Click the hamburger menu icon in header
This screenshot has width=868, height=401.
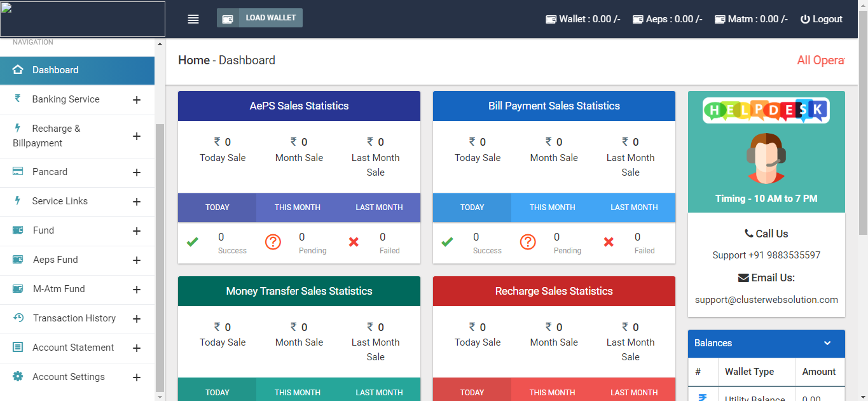click(x=193, y=19)
